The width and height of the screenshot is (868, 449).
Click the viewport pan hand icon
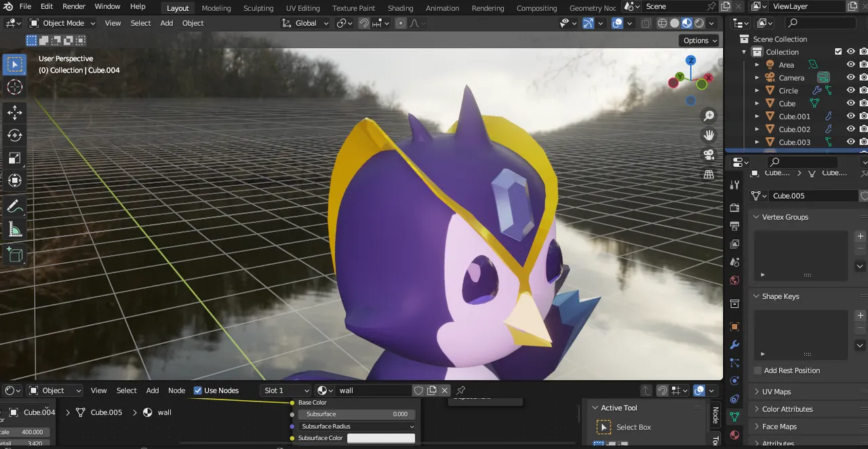pos(709,135)
